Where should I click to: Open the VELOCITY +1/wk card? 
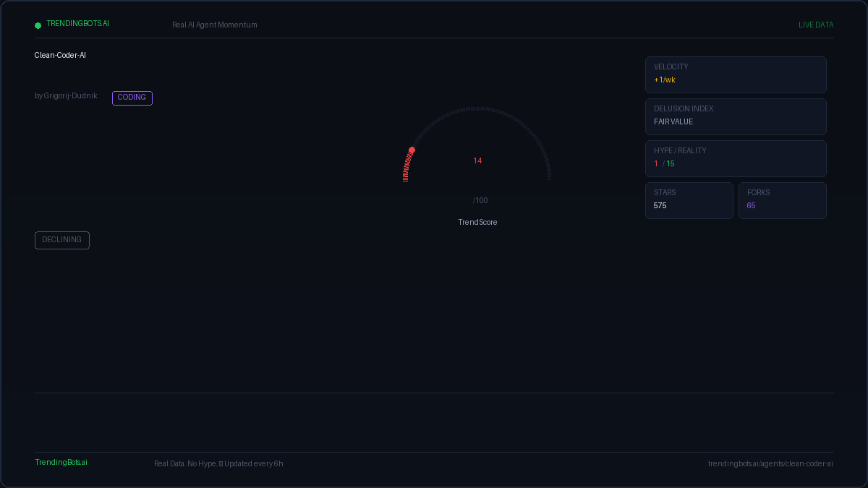(736, 74)
